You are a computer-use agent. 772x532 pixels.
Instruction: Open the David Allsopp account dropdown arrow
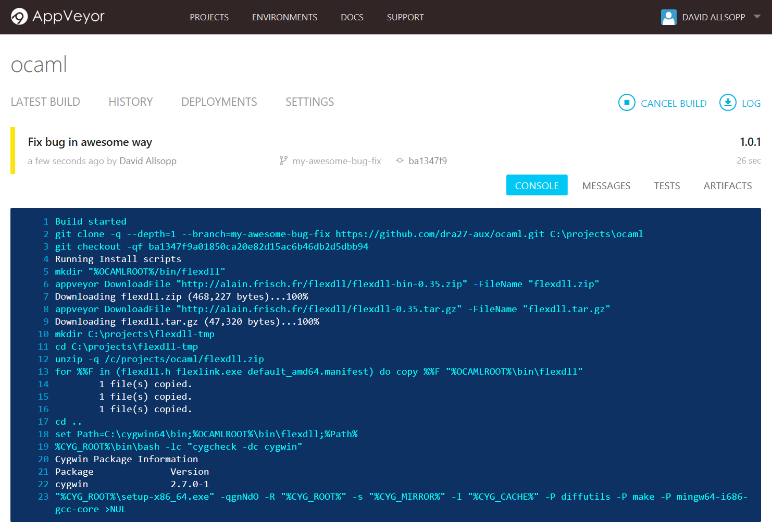pos(757,17)
